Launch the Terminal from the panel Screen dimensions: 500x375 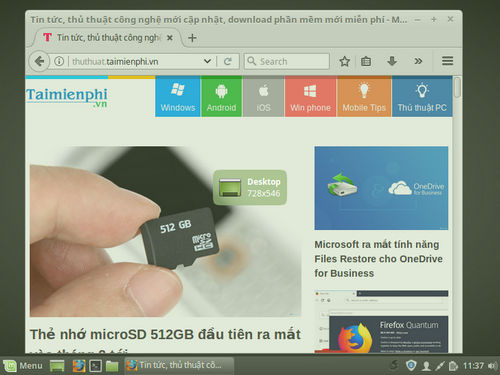[x=95, y=366]
